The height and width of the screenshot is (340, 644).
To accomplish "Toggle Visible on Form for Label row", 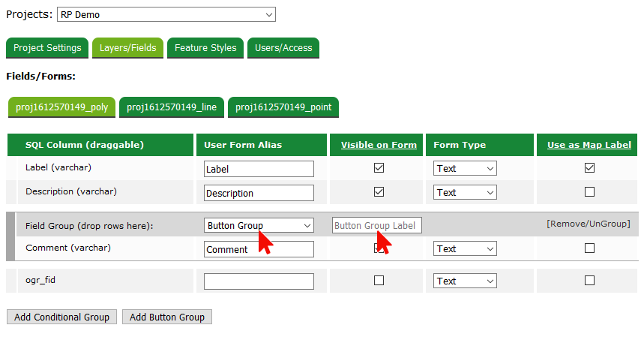I will tap(379, 168).
